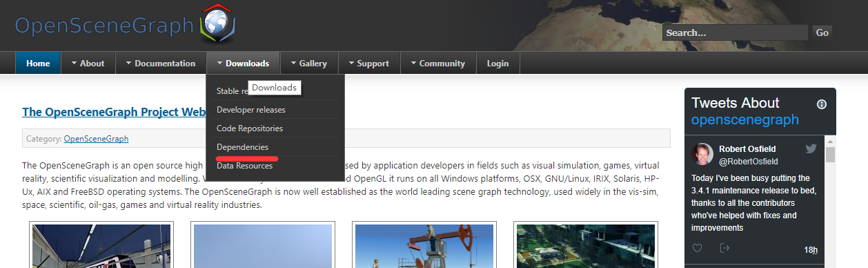Open The OpenSceneGraph Project Website heading link
Viewport: 868px width, 268px height.
point(114,112)
